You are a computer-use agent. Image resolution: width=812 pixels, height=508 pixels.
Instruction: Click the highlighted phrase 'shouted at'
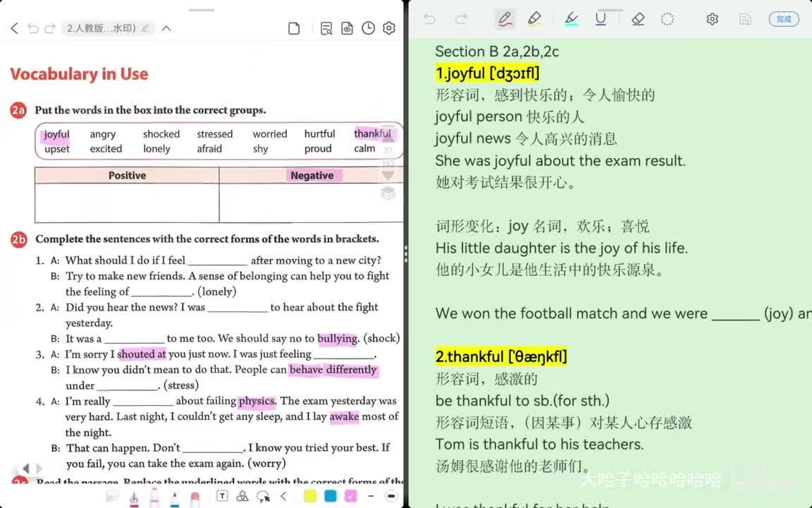[x=142, y=354]
